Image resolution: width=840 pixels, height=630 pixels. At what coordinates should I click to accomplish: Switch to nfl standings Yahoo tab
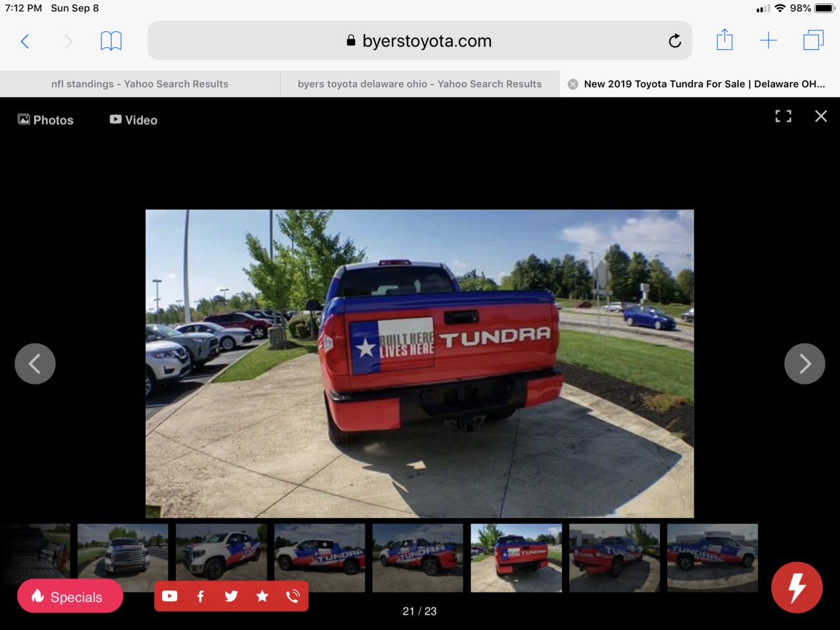[x=140, y=84]
